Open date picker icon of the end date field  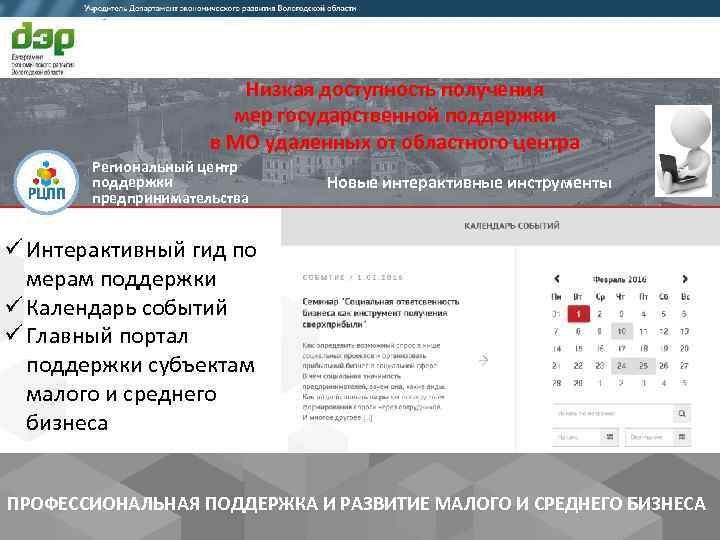point(682,437)
